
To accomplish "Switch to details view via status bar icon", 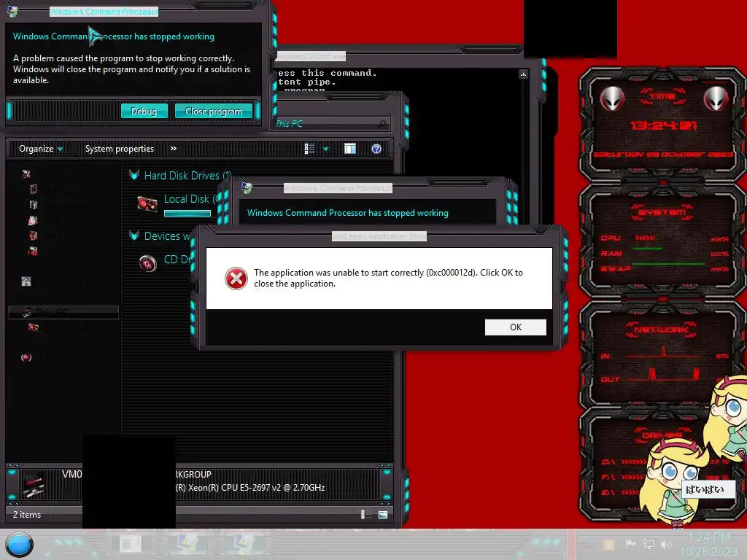I will tap(363, 515).
